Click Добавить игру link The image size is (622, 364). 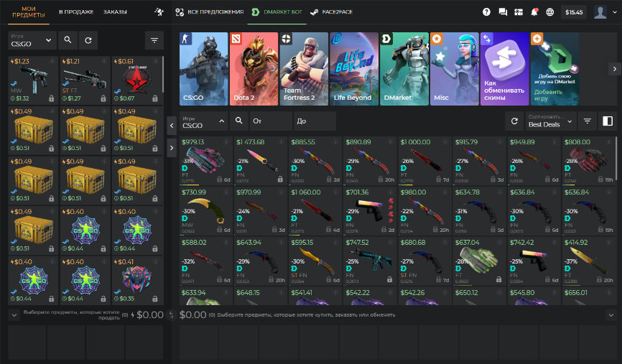pos(548,95)
